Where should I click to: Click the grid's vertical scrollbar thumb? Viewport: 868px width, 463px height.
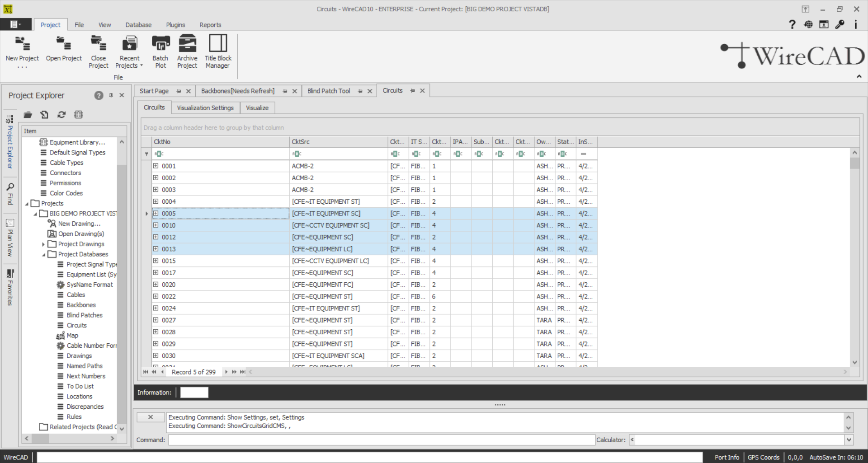(x=854, y=163)
